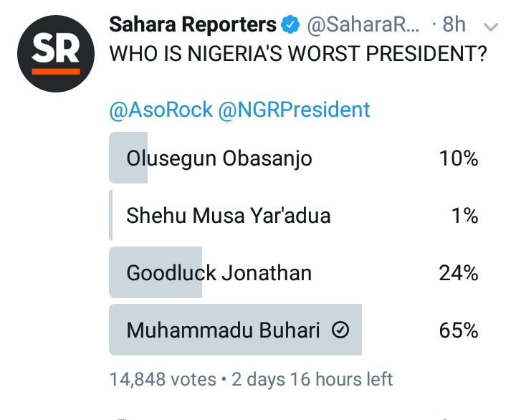The width and height of the screenshot is (516, 420).
Task: Visit the @AsoRock mention
Action: tap(161, 109)
